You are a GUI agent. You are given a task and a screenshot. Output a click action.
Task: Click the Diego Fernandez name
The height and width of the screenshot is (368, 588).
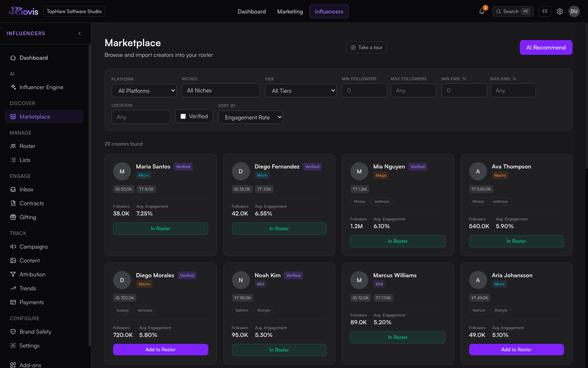(x=277, y=166)
